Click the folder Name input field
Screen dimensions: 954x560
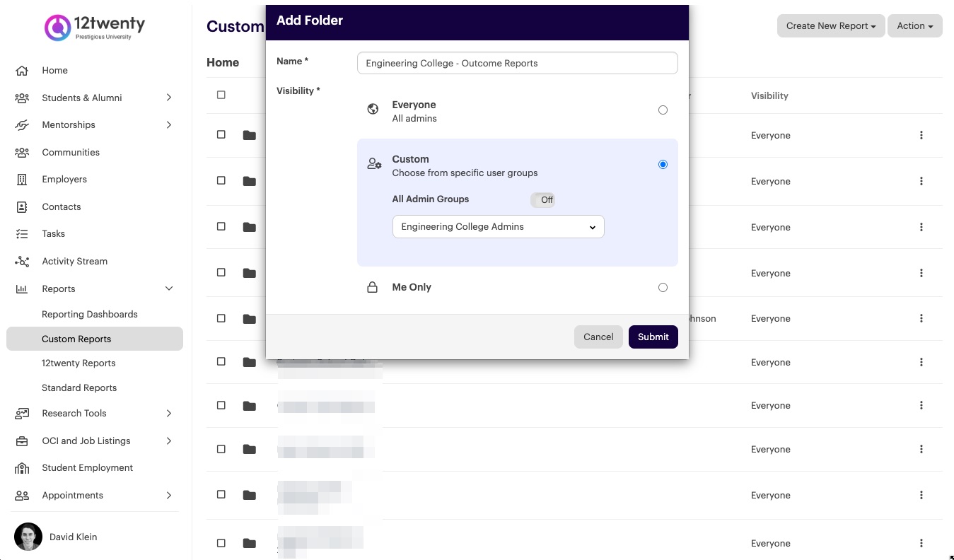(518, 63)
